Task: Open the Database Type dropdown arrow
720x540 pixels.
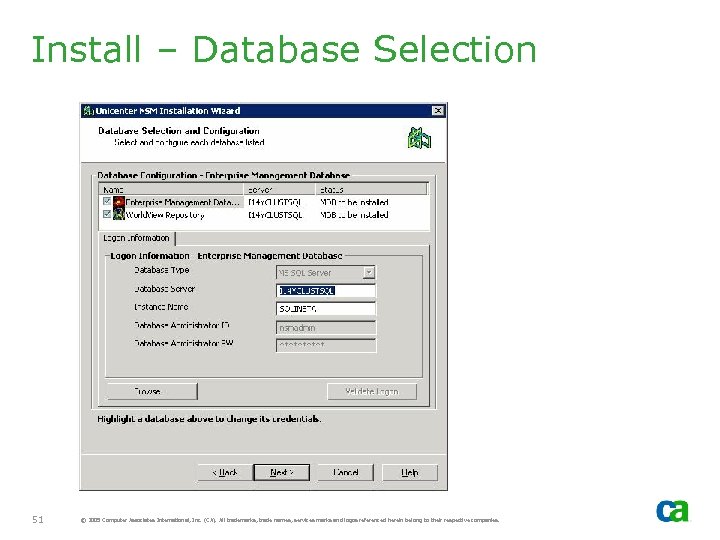Action: click(369, 273)
